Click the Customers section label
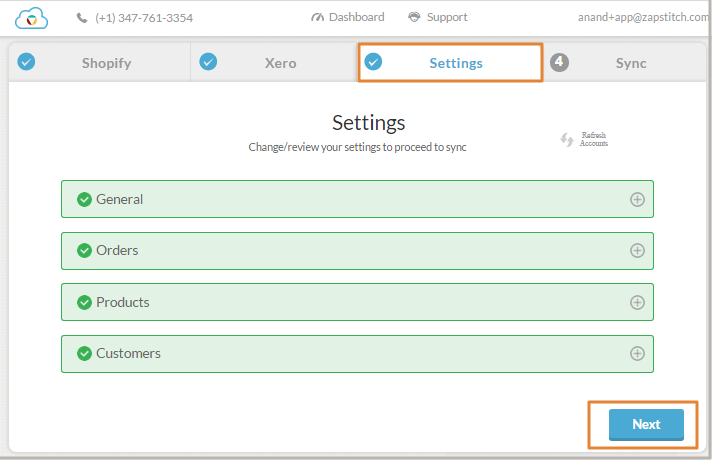 click(129, 353)
